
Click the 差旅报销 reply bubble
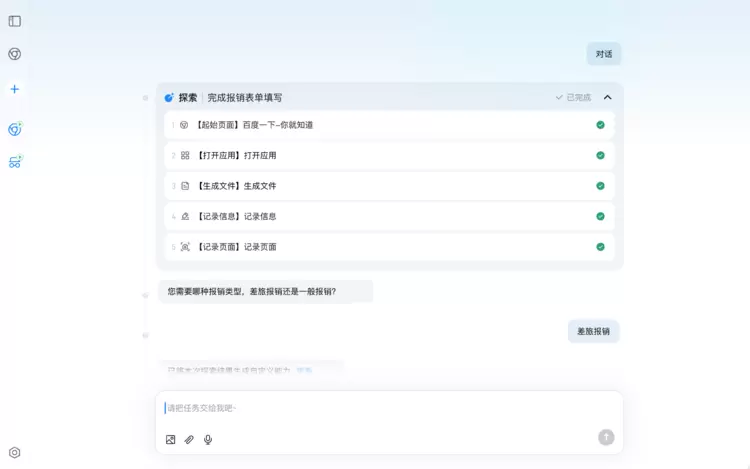593,331
